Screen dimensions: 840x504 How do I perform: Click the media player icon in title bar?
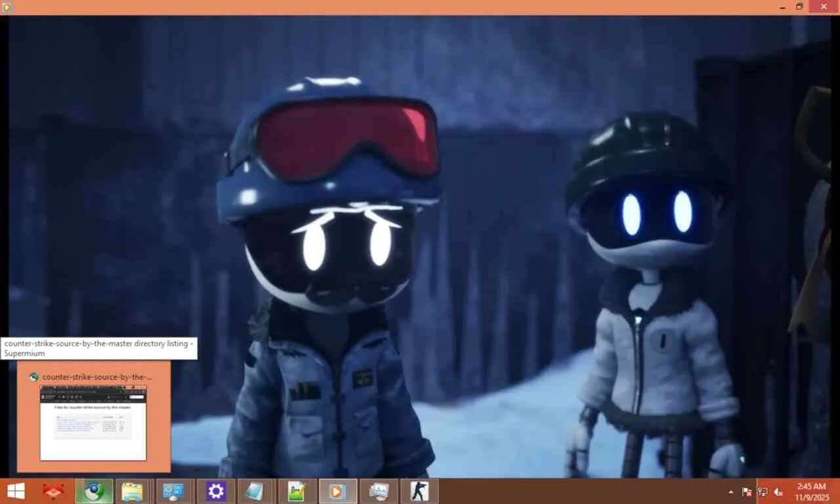click(7, 7)
